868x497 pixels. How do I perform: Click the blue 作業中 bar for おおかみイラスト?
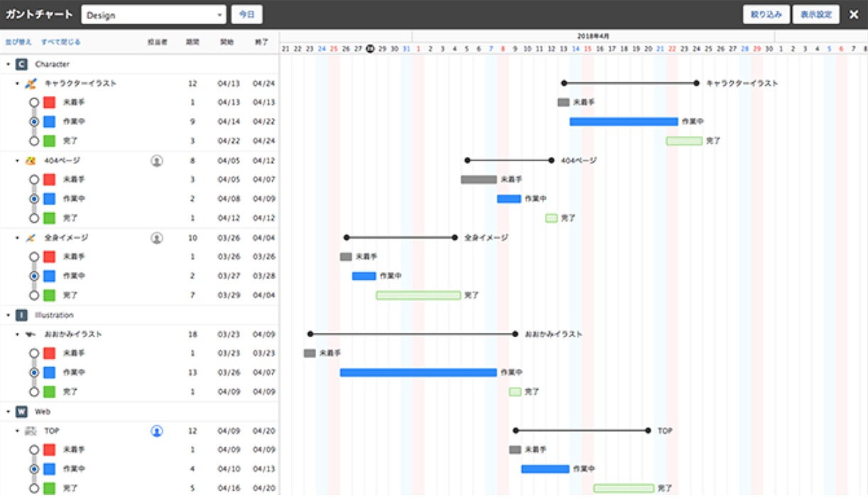point(418,373)
